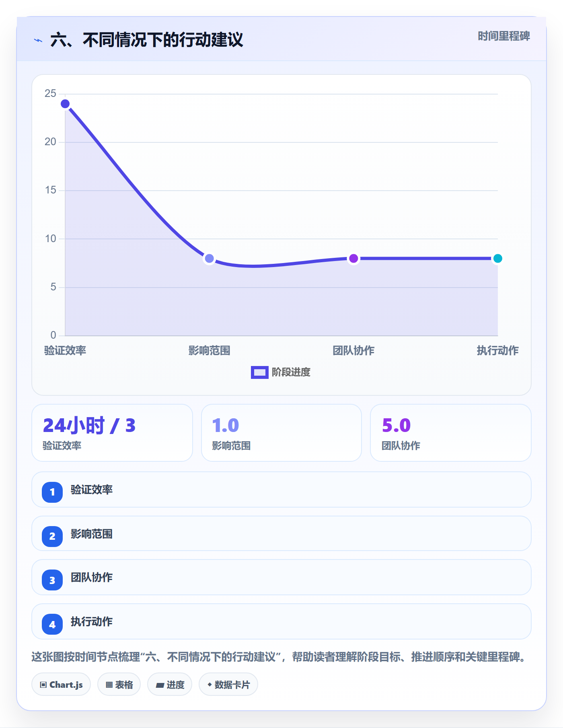Select the 验证效率 row text in the list
This screenshot has height=728, width=563.
pyautogui.click(x=92, y=489)
